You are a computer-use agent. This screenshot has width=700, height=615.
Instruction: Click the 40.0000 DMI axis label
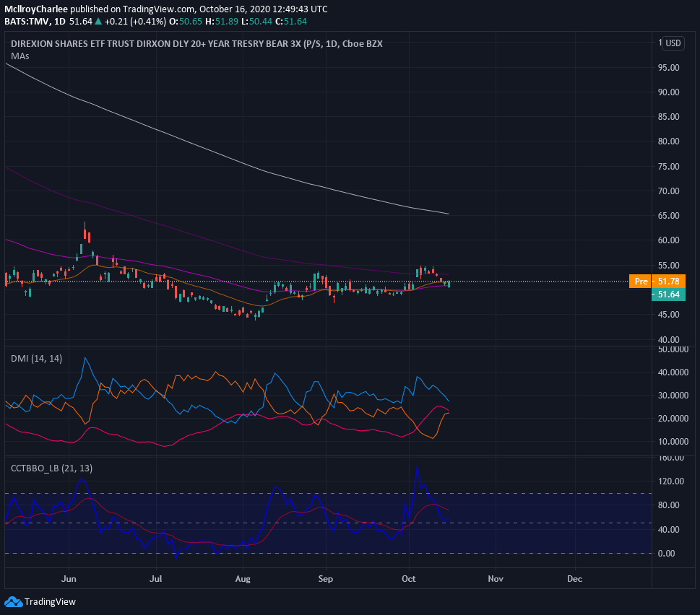(673, 372)
